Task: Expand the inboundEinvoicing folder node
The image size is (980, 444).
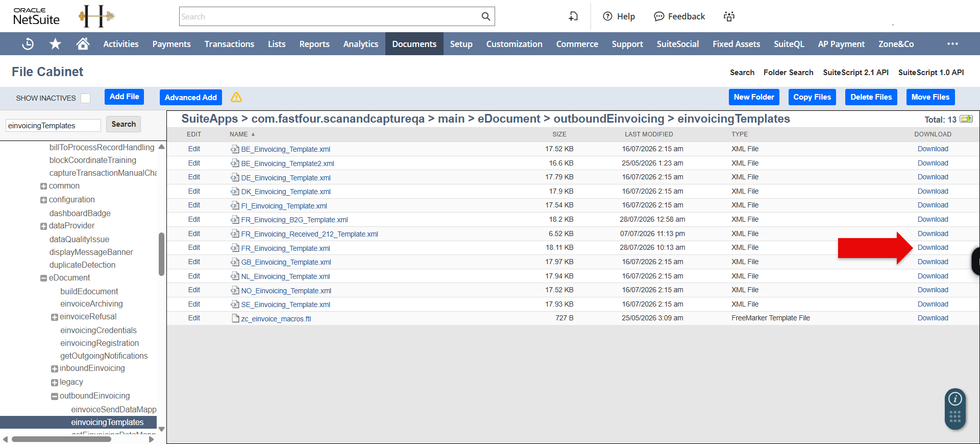Action: point(54,369)
